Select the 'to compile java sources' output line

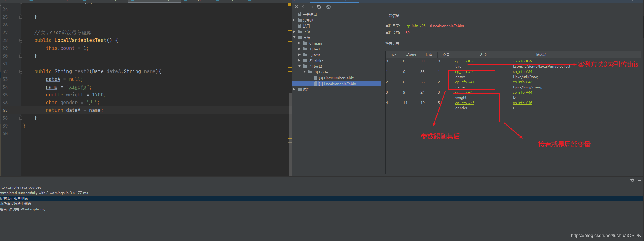[x=21, y=187]
